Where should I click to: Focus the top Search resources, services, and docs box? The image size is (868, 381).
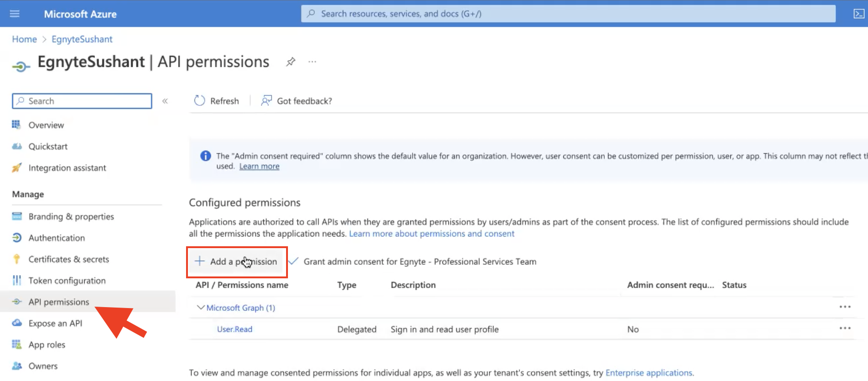[568, 13]
